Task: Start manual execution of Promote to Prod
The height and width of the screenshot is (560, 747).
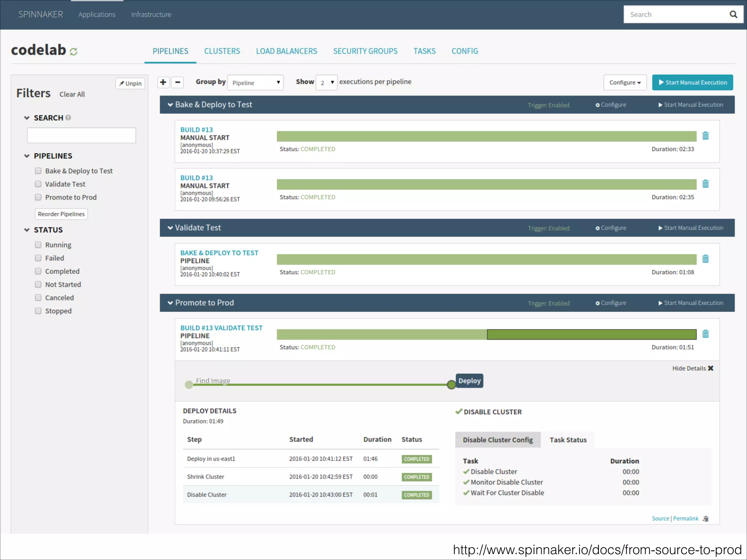Action: pyautogui.click(x=690, y=303)
